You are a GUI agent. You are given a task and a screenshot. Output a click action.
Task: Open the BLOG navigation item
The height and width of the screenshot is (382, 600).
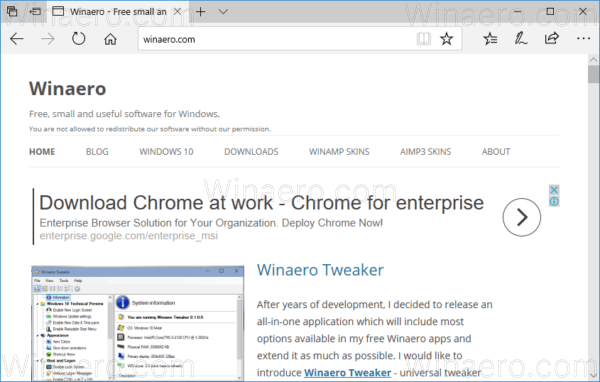point(97,152)
